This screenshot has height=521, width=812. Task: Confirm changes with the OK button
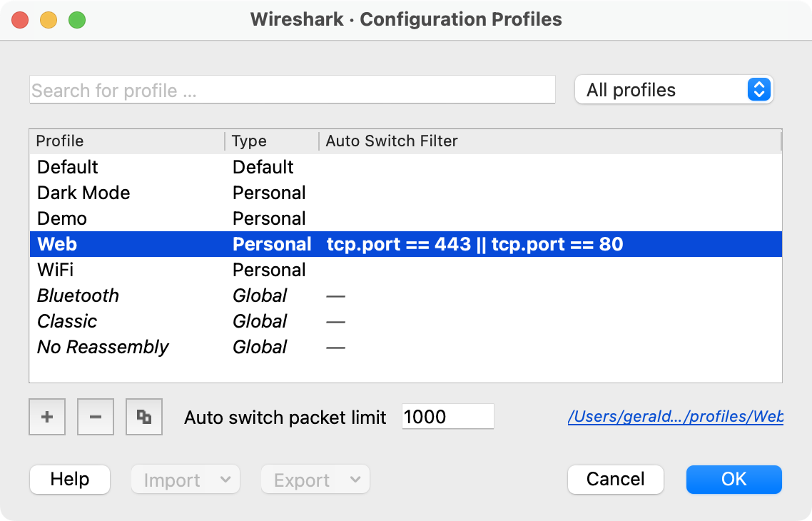(x=734, y=480)
